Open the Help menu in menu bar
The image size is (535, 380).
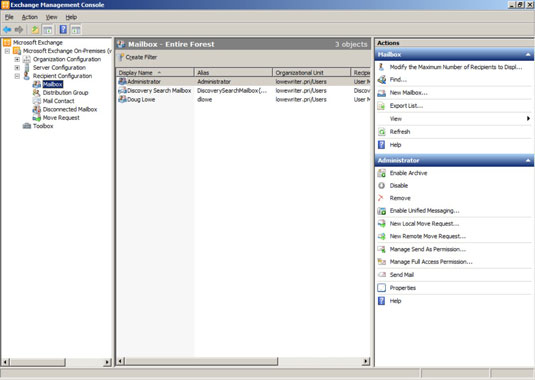point(71,17)
